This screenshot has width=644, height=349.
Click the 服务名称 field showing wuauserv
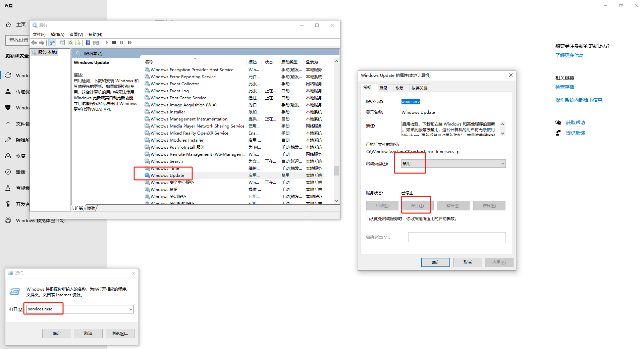[x=411, y=102]
